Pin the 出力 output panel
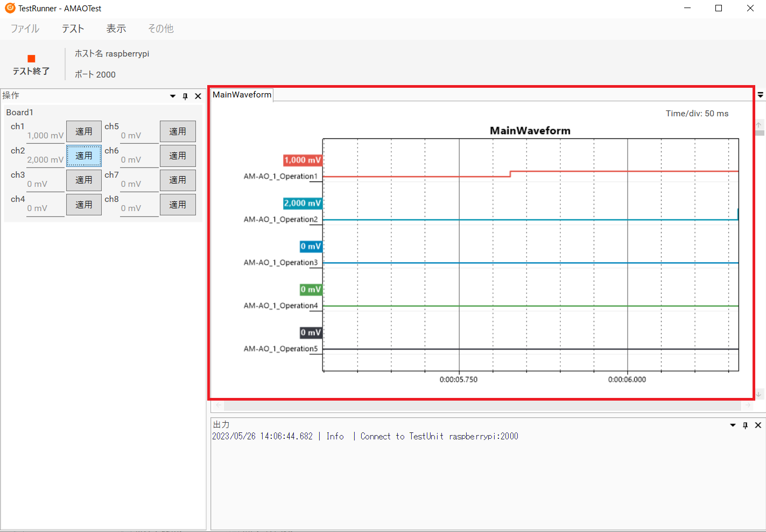The width and height of the screenshot is (766, 532). point(745,425)
